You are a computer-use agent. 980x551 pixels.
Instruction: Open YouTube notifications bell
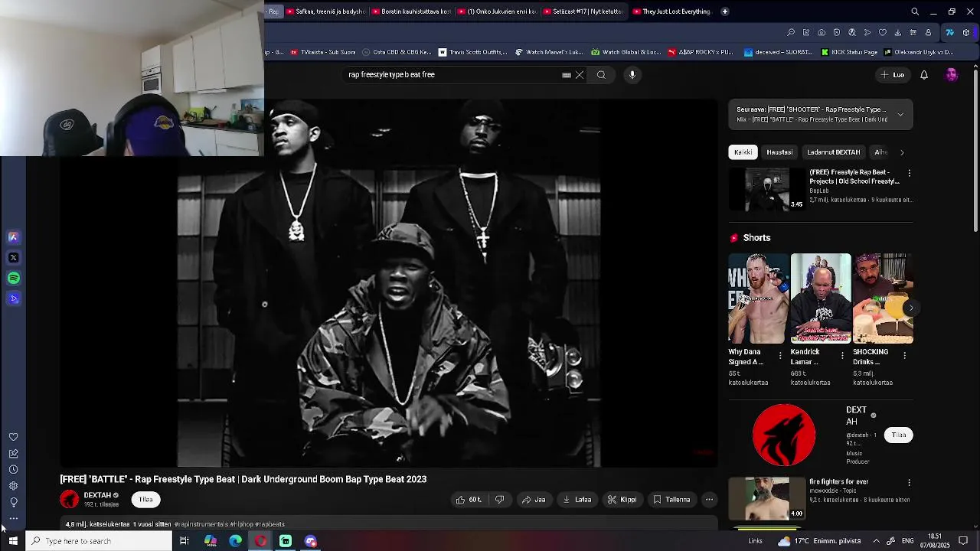(924, 75)
